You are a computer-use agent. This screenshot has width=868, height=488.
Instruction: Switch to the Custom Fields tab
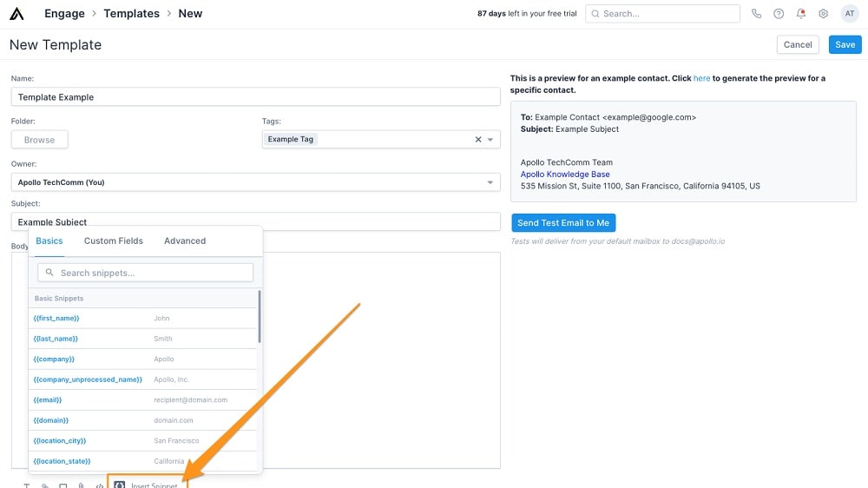(x=114, y=241)
